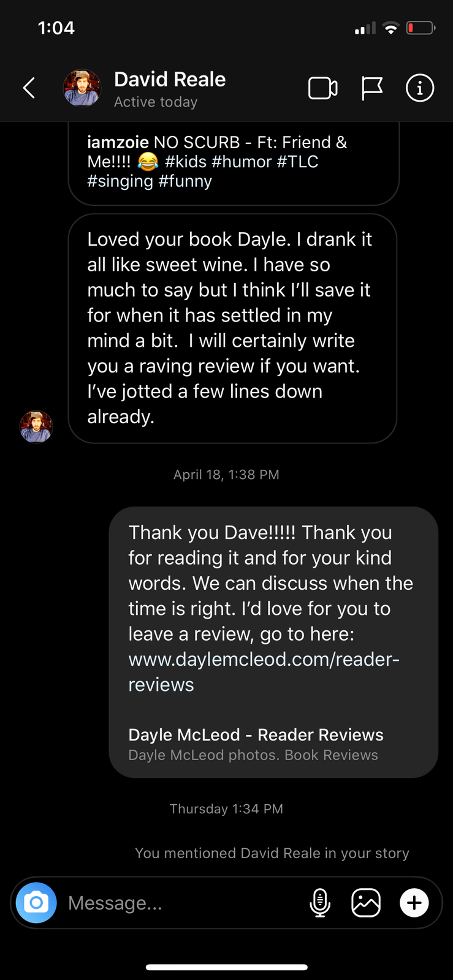The width and height of the screenshot is (453, 980).
Task: Tap the #TLC hashtag in shared post
Action: (298, 162)
